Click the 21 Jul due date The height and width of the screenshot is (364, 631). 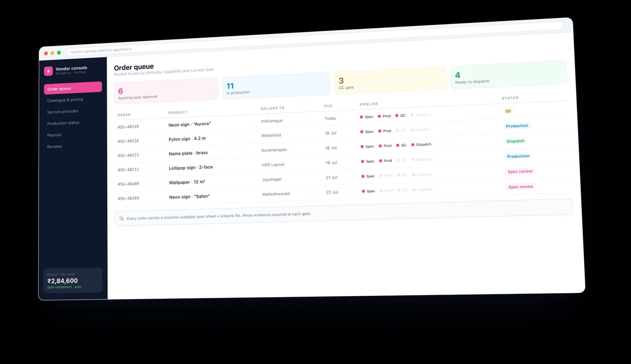coord(331,177)
